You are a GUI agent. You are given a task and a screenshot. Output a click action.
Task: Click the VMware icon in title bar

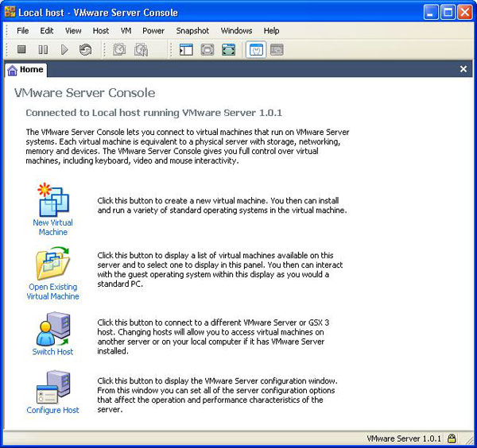pyautogui.click(x=10, y=12)
